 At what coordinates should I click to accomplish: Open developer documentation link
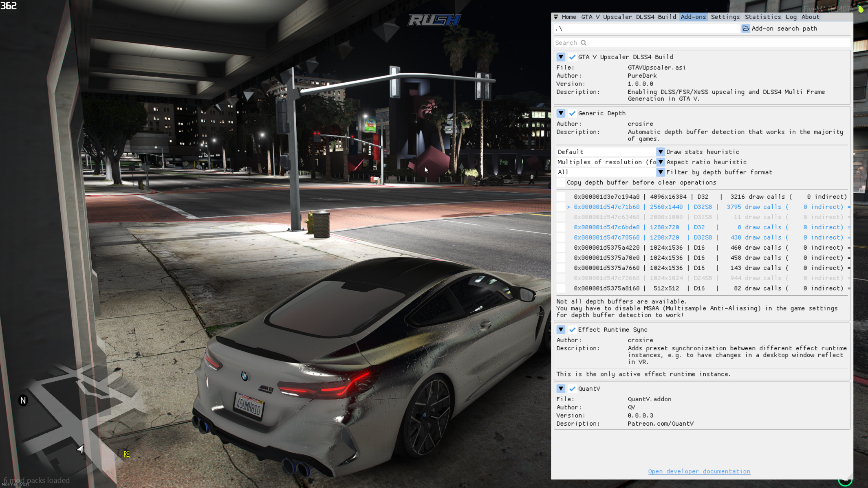699,471
